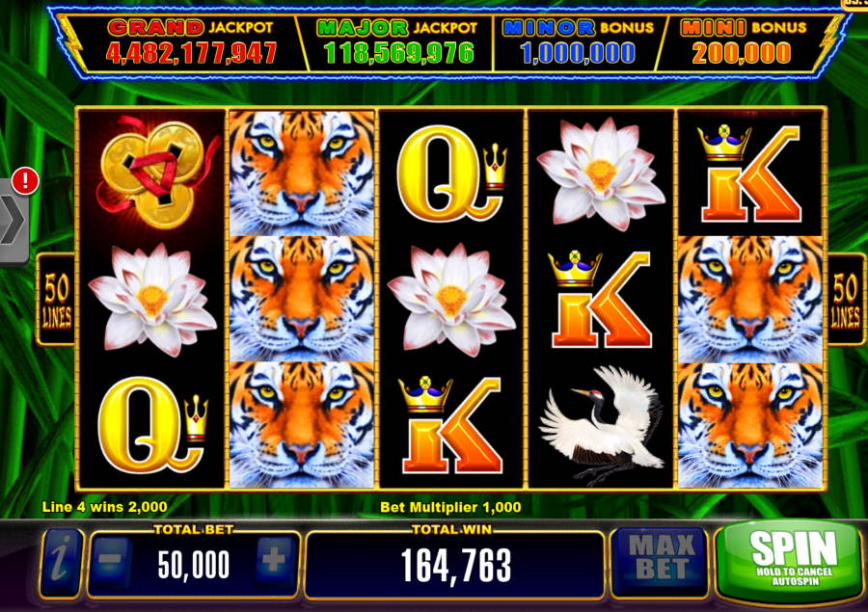Image resolution: width=868 pixels, height=612 pixels.
Task: Click the Q symbol on the third reel
Action: 450,173
